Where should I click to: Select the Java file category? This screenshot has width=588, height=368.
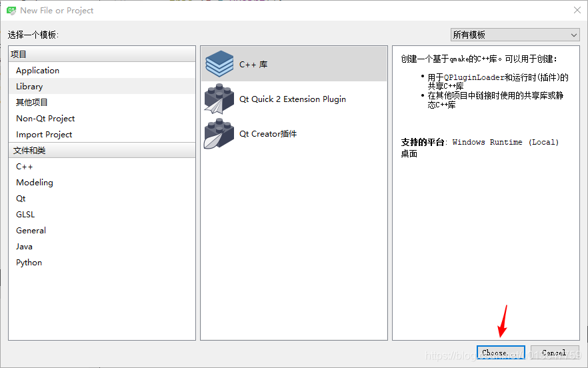pyautogui.click(x=101, y=247)
